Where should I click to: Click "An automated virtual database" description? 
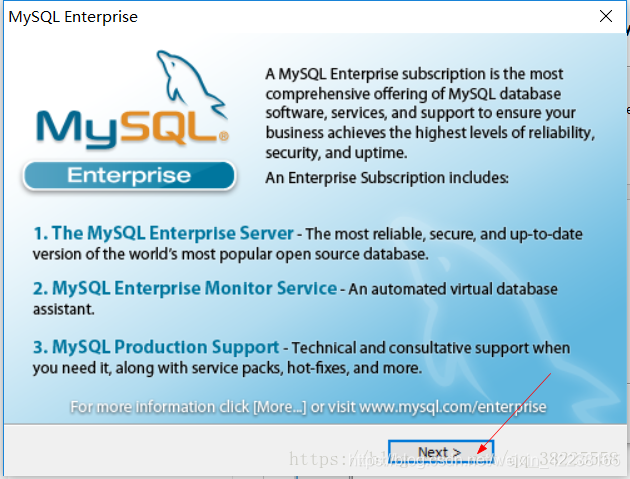click(x=453, y=289)
